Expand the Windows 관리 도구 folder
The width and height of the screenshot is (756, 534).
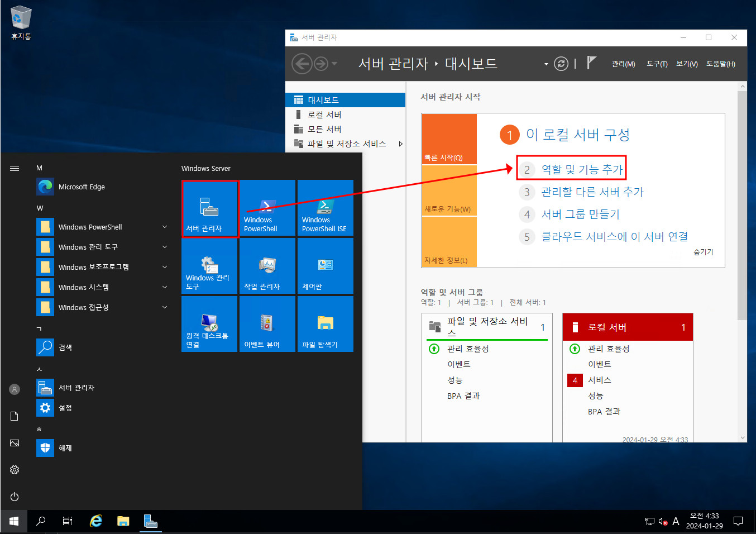(x=165, y=247)
